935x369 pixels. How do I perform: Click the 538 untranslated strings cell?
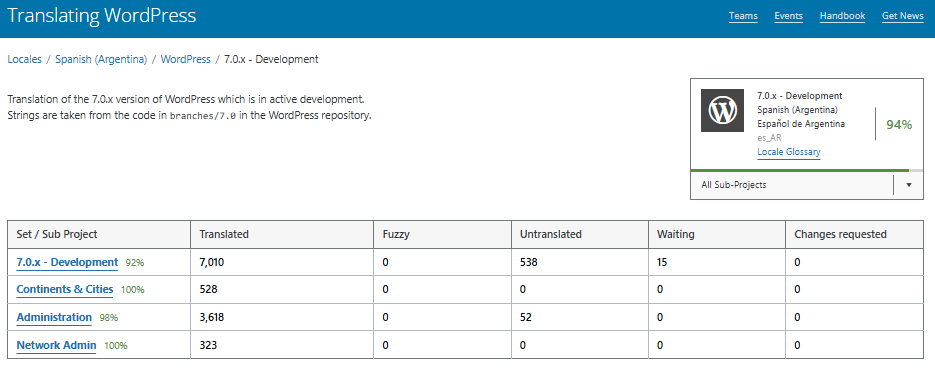(580, 262)
